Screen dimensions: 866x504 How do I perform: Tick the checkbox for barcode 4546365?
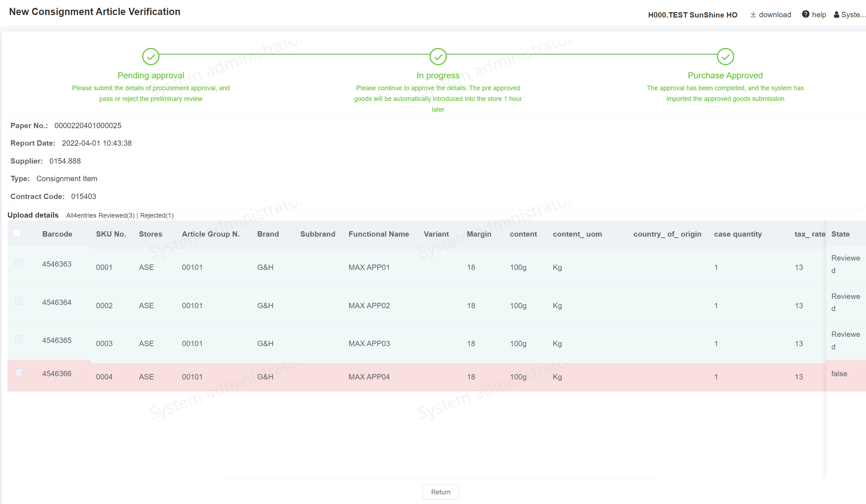coord(19,339)
